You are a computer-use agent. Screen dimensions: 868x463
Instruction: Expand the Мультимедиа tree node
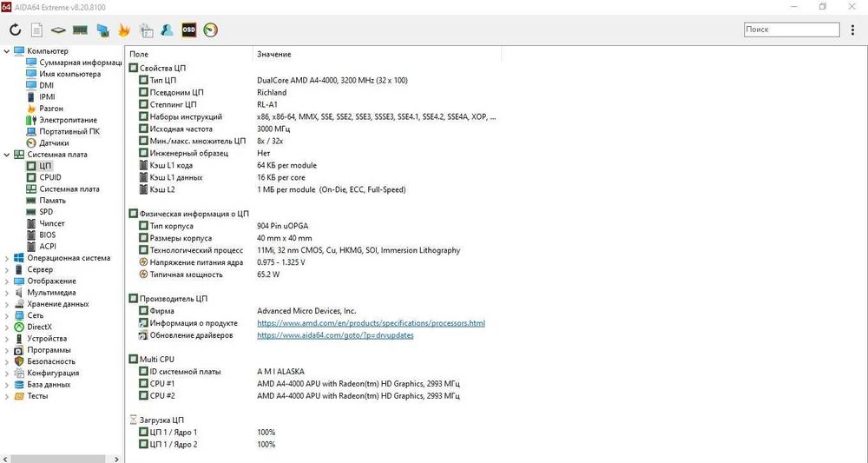coord(7,293)
